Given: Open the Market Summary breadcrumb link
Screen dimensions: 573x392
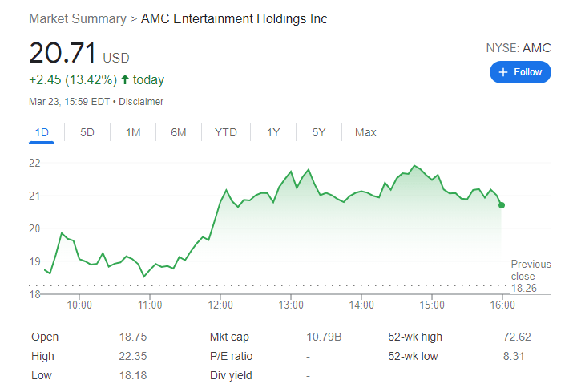Looking at the screenshot, I should click(x=77, y=18).
